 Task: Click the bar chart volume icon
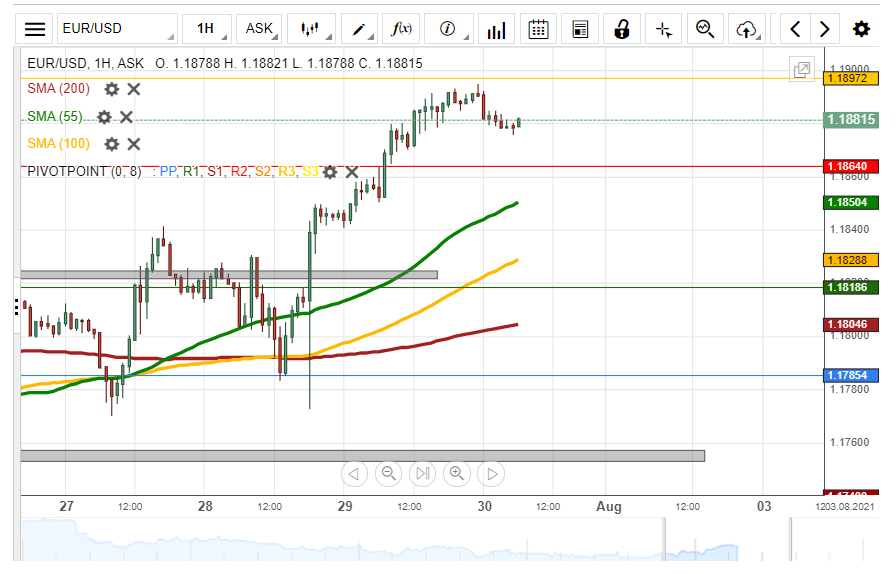pyautogui.click(x=496, y=29)
